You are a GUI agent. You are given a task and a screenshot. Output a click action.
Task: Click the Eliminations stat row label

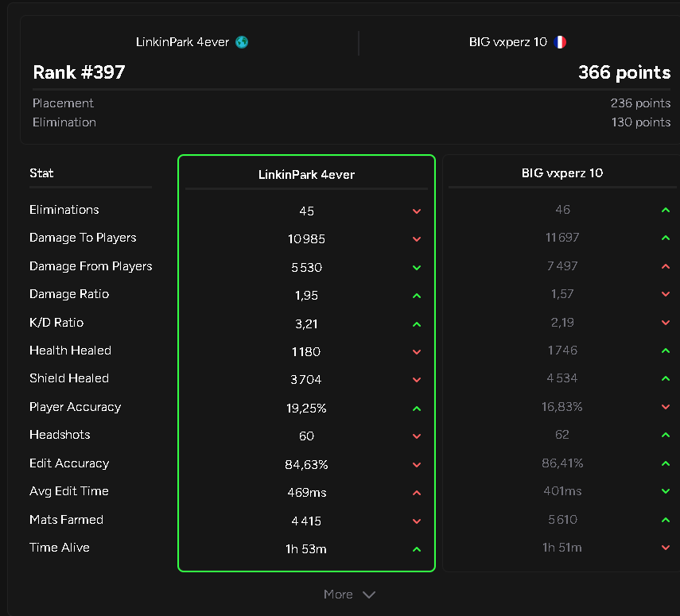[x=64, y=210]
